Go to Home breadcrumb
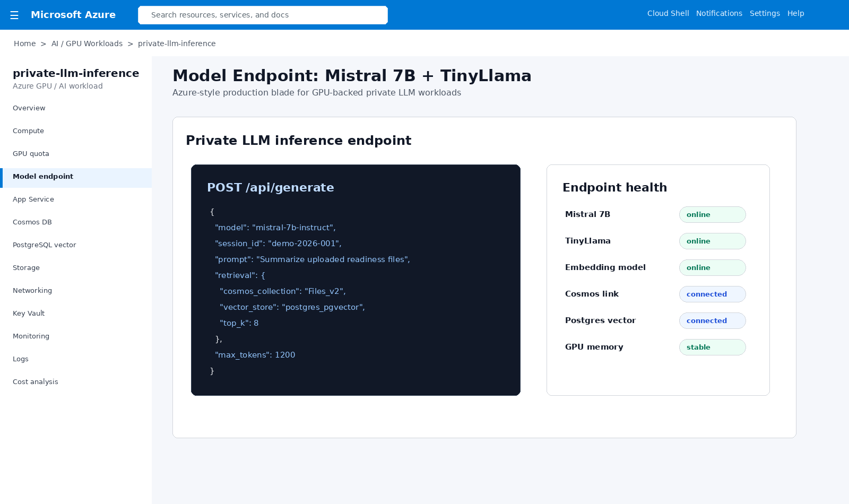The height and width of the screenshot is (504, 849). click(25, 44)
